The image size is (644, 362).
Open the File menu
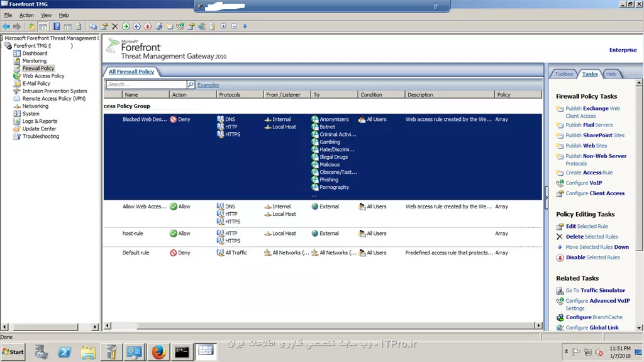click(8, 15)
